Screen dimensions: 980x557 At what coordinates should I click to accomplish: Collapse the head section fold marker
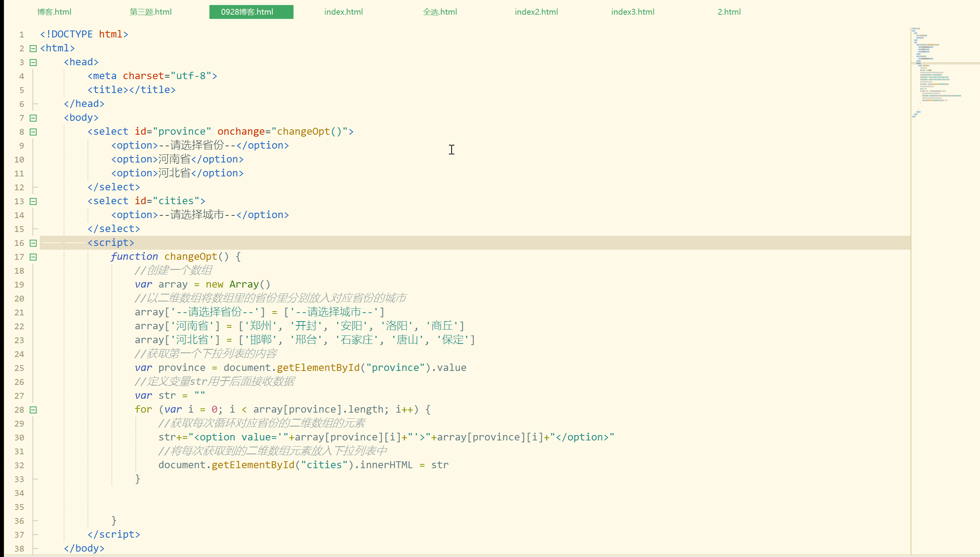click(33, 63)
